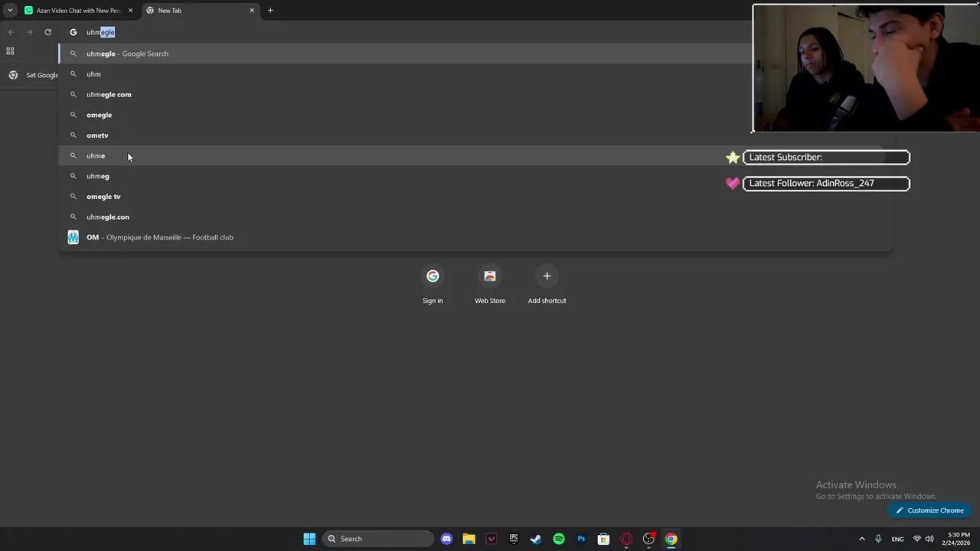This screenshot has height=551, width=980.
Task: Select the New Tab tab
Action: pyautogui.click(x=201, y=11)
